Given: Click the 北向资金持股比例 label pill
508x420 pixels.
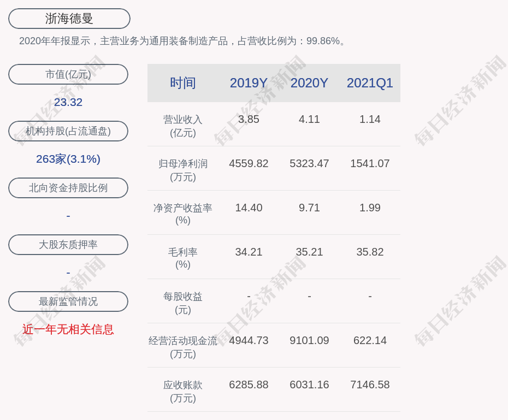Looking at the screenshot, I should point(68,188).
